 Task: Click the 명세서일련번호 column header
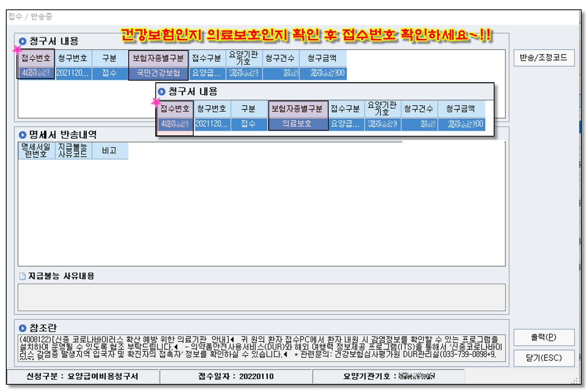(36, 151)
